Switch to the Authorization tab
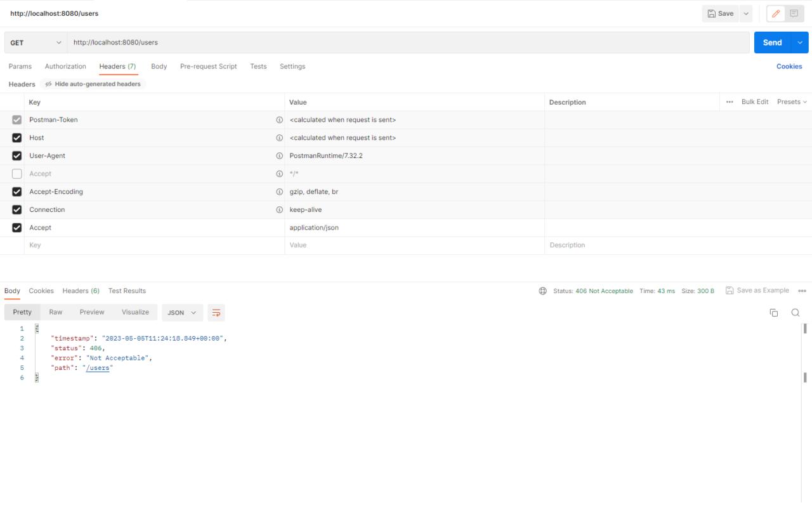812x505 pixels. (65, 67)
